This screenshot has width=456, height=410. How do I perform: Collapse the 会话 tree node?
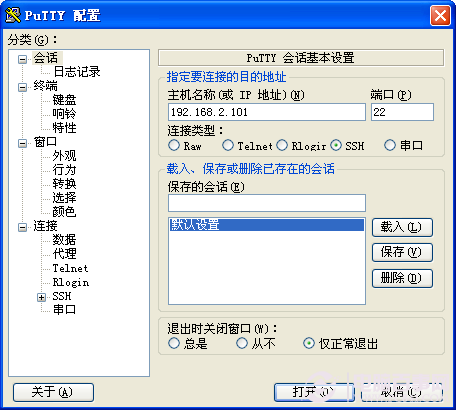(23, 60)
